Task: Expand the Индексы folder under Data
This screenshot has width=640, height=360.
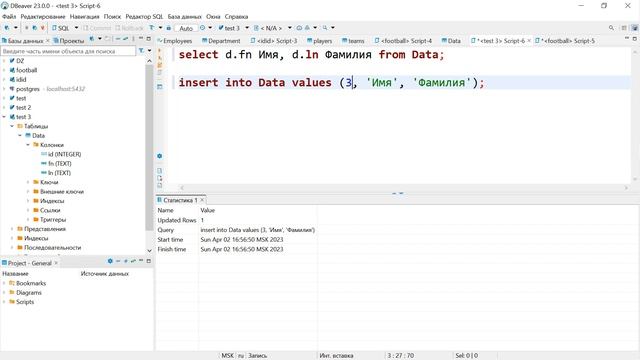Action: click(28, 201)
